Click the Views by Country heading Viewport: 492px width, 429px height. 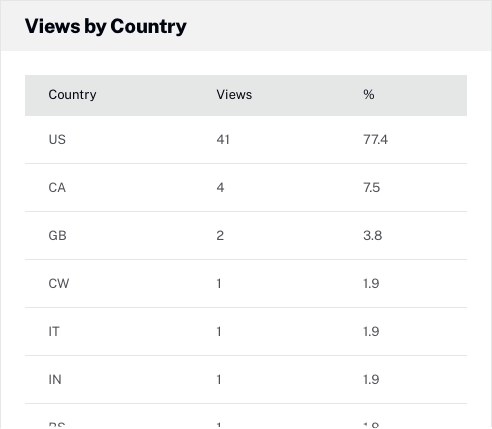coord(106,27)
